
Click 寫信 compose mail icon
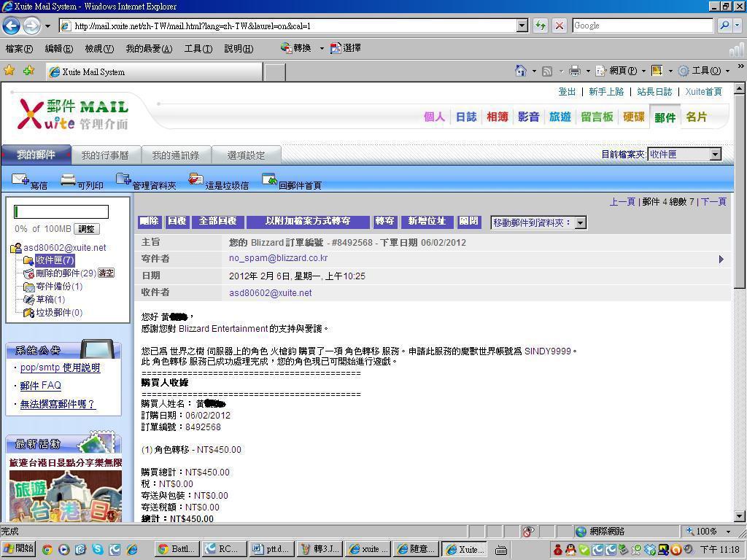(x=20, y=179)
